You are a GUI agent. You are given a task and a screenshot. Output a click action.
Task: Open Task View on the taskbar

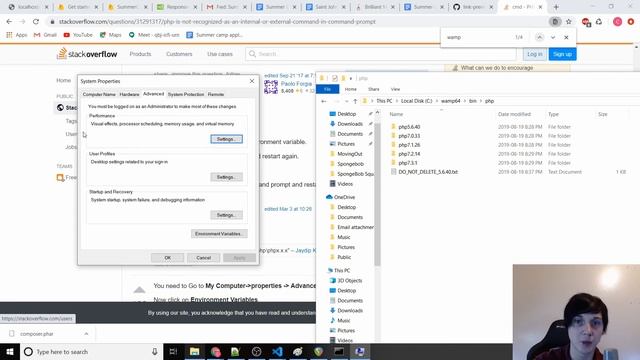(x=173, y=351)
